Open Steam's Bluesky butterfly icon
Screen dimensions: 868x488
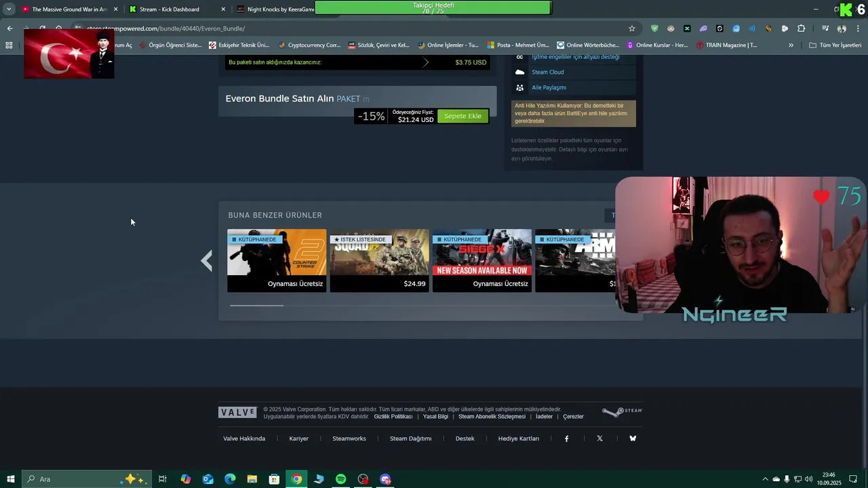633,439
